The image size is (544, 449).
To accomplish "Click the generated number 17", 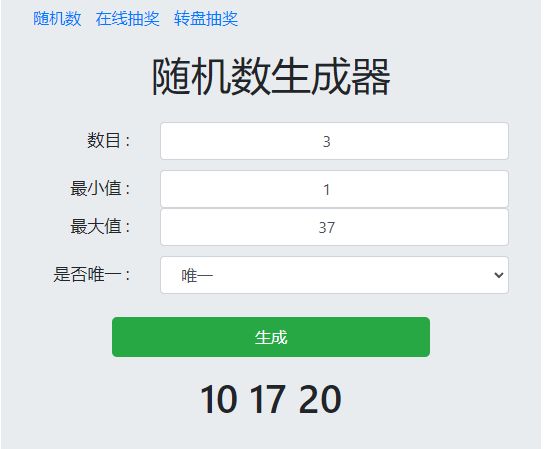I will tap(268, 399).
